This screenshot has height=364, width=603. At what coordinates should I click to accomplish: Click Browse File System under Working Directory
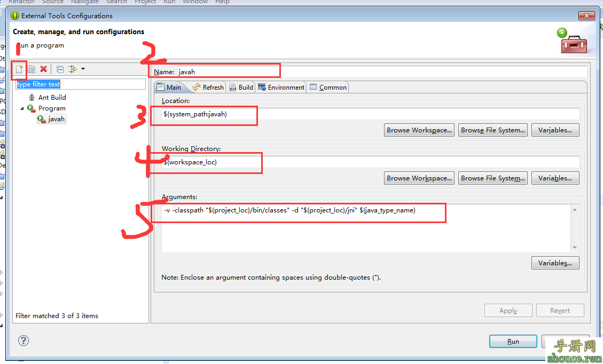(492, 178)
